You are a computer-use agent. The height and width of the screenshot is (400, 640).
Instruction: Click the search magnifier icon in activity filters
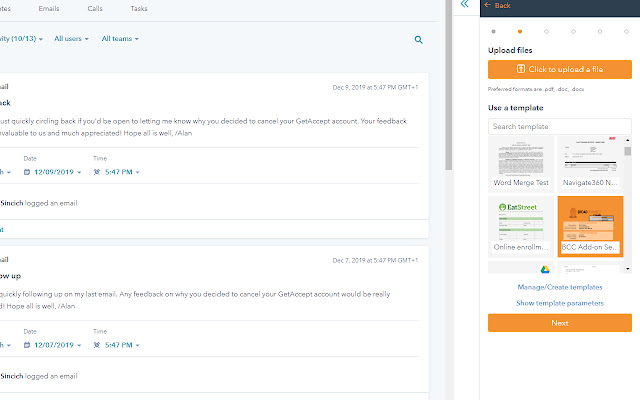[418, 40]
